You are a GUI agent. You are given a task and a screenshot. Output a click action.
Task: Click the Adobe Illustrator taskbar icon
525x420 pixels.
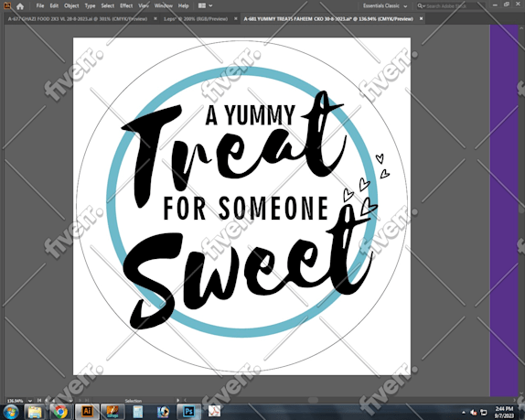click(87, 412)
